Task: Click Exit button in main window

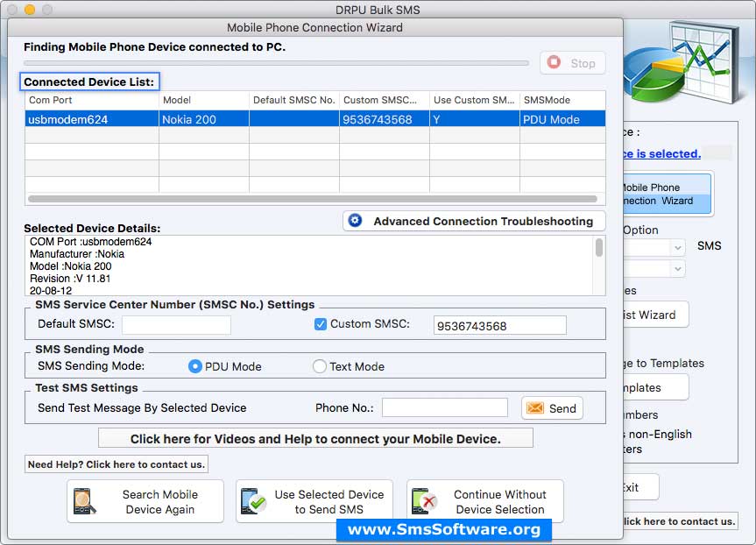Action: point(640,487)
